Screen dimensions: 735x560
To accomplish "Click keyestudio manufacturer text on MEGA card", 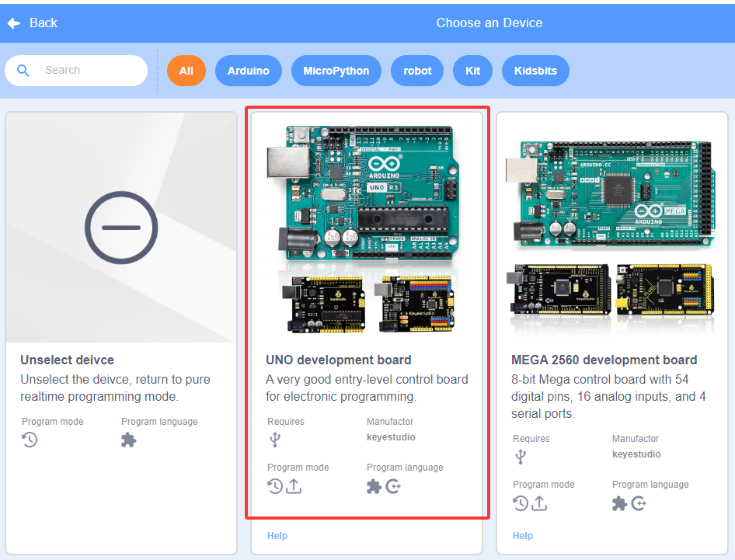I will click(x=636, y=454).
